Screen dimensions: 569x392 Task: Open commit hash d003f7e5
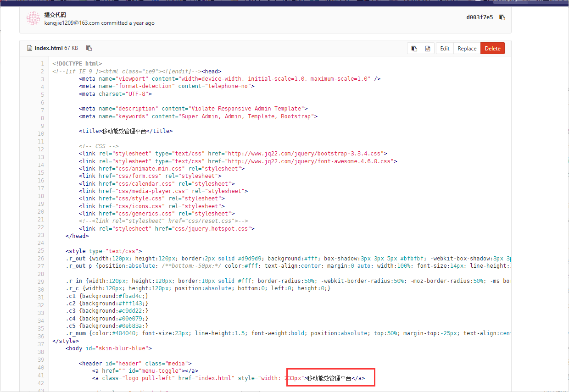pyautogui.click(x=480, y=18)
